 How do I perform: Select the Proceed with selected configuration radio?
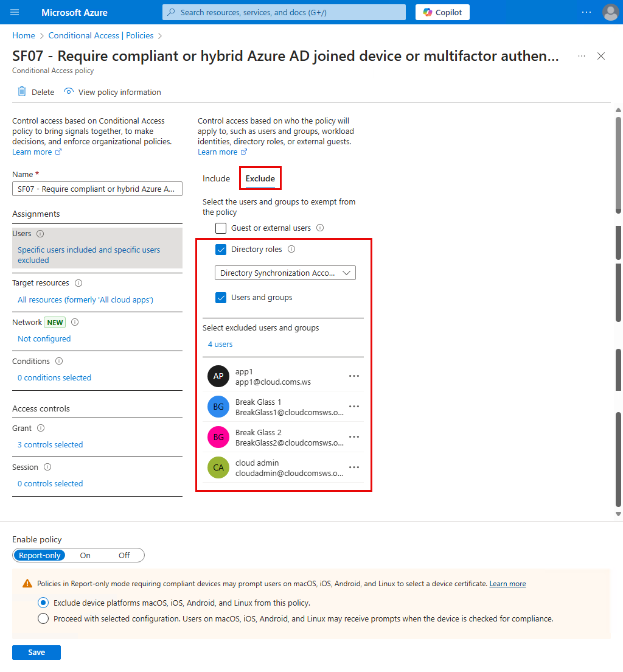point(43,618)
